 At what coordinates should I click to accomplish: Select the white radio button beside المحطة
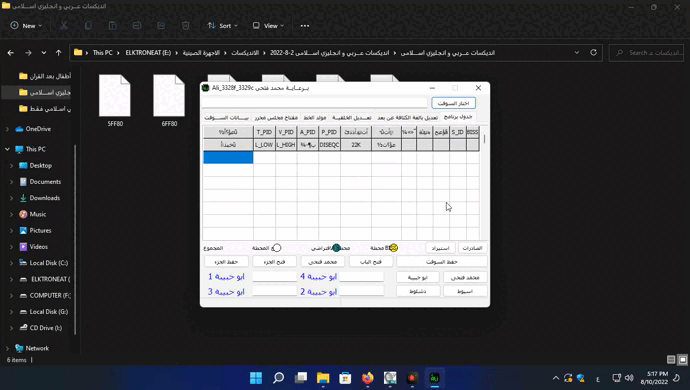(x=277, y=248)
